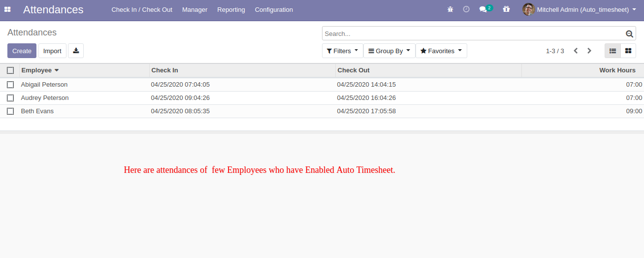Open the gift icon in top bar
The image size is (644, 258).
pos(506,9)
